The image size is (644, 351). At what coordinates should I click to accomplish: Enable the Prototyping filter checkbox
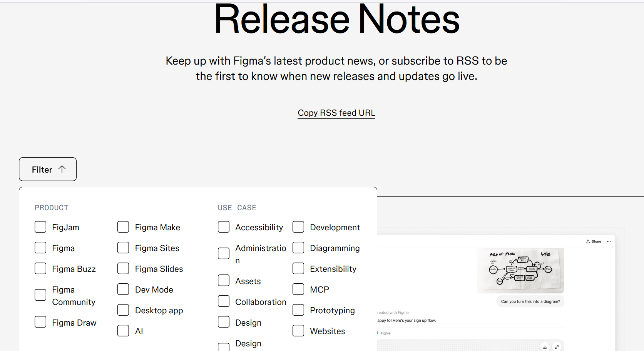click(298, 310)
